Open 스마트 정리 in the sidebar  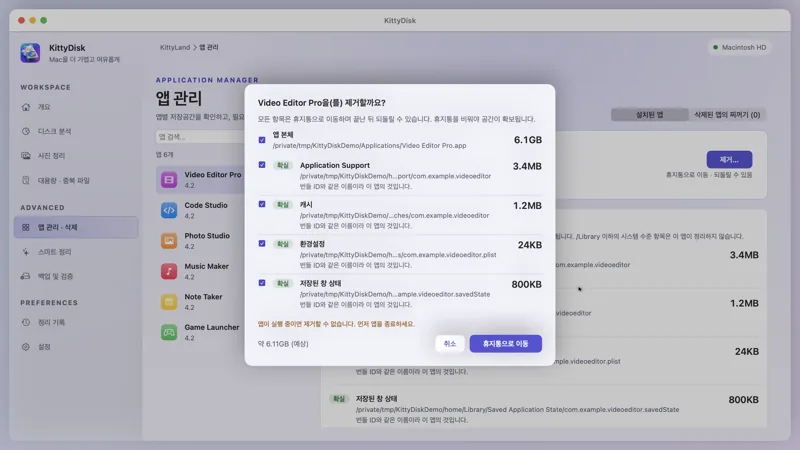[76, 252]
